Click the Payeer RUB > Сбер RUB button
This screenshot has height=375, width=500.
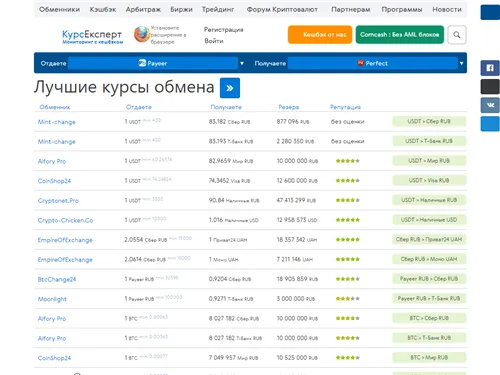click(x=429, y=279)
